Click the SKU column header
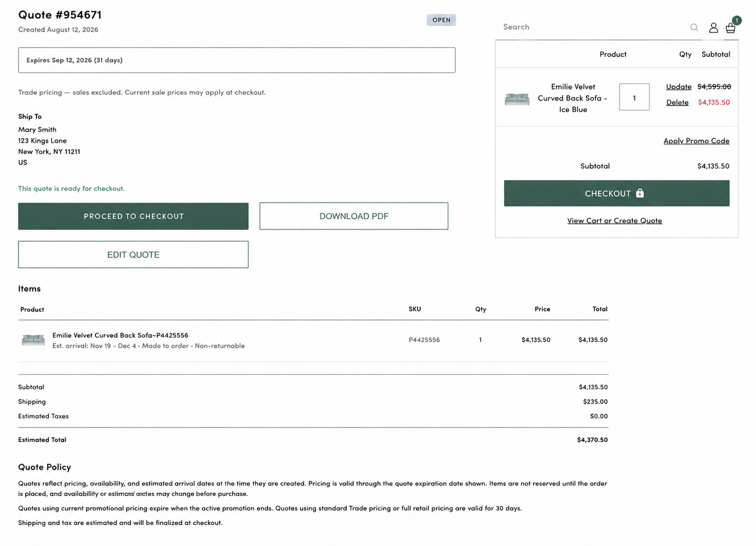Image resolution: width=756 pixels, height=546 pixels. point(415,309)
